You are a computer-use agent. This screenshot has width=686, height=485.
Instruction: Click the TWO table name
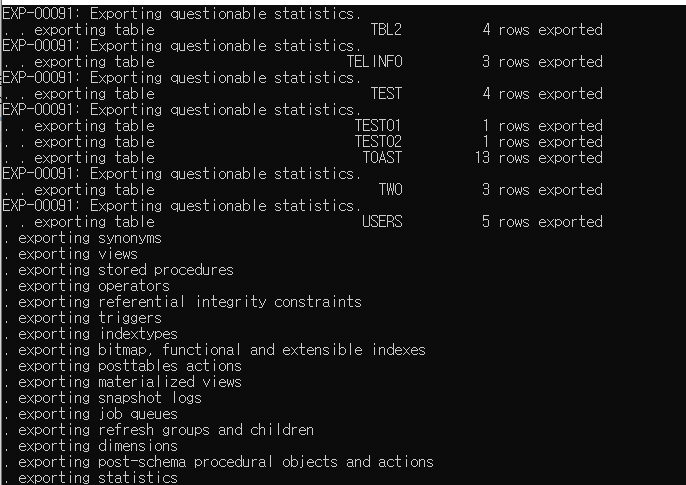coord(390,190)
